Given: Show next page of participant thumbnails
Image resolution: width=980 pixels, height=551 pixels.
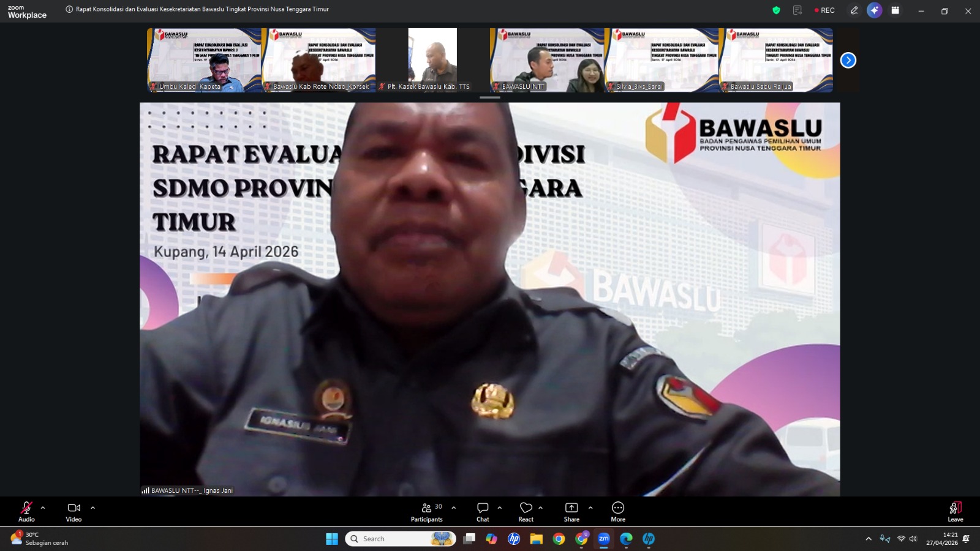Looking at the screenshot, I should [x=848, y=60].
